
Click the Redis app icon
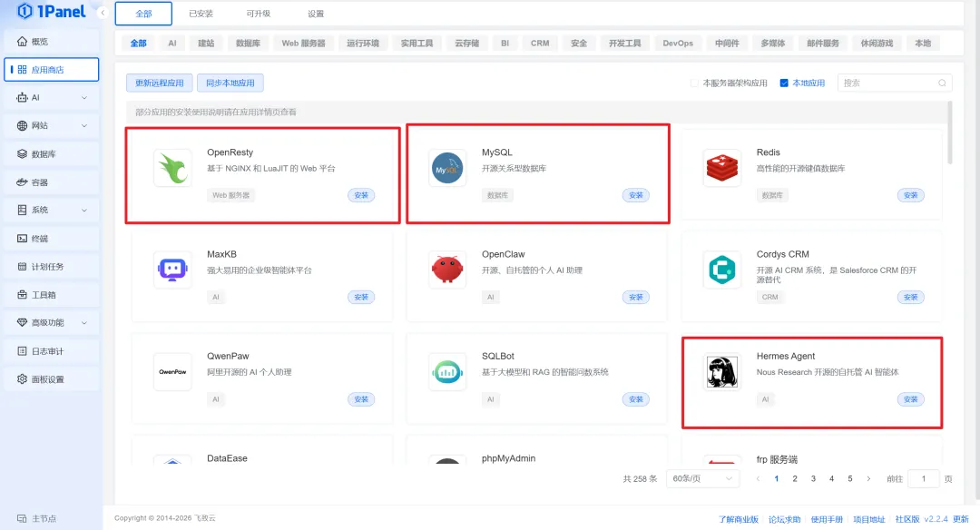(x=722, y=168)
